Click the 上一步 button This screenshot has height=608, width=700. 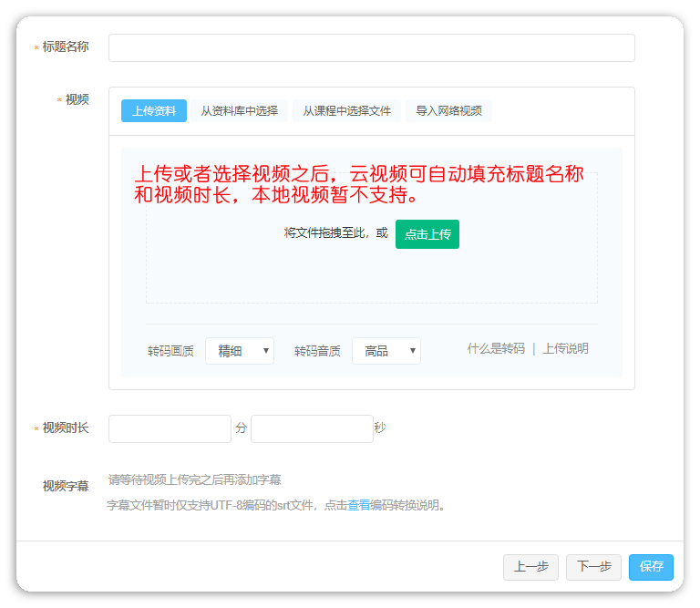[530, 567]
